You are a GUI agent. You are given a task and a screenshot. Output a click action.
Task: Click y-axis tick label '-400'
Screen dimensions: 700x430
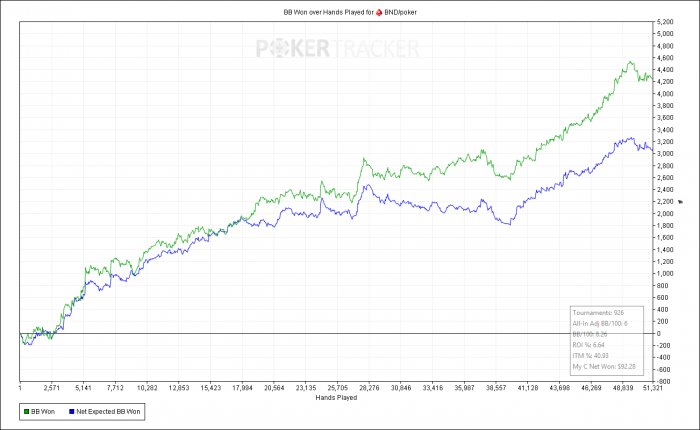click(663, 358)
